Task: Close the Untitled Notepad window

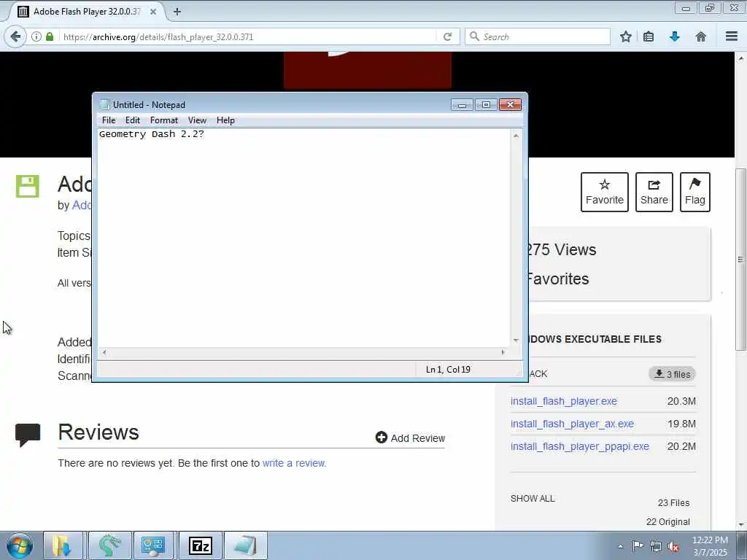Action: [x=510, y=105]
